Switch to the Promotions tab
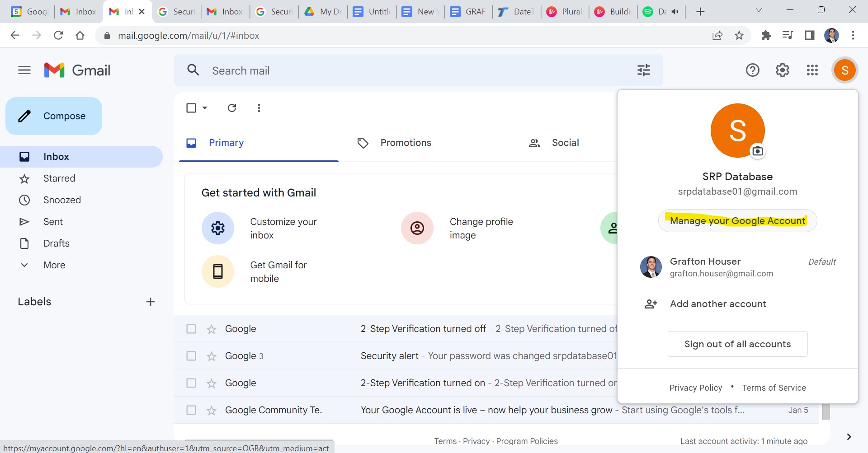Screen dimensions: 868x453 click(405, 143)
